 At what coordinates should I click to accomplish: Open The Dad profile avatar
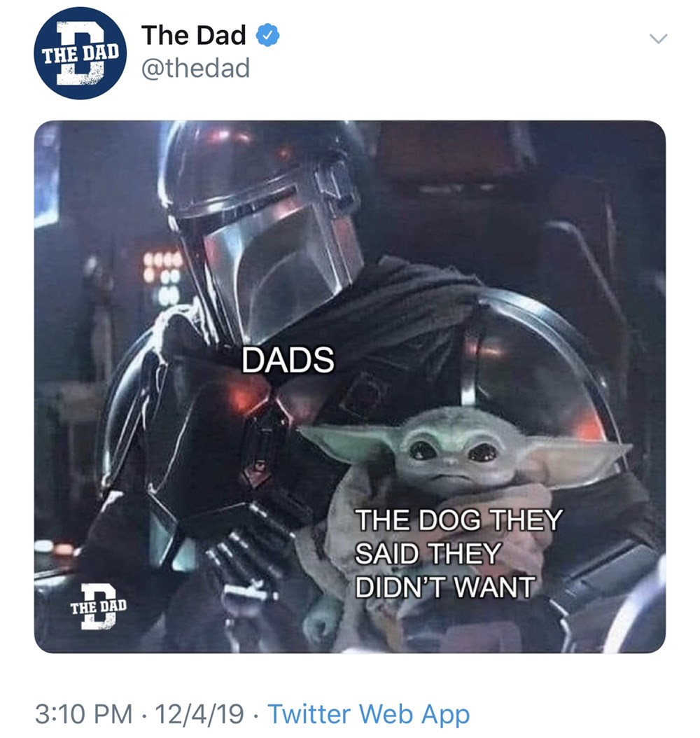pyautogui.click(x=80, y=54)
